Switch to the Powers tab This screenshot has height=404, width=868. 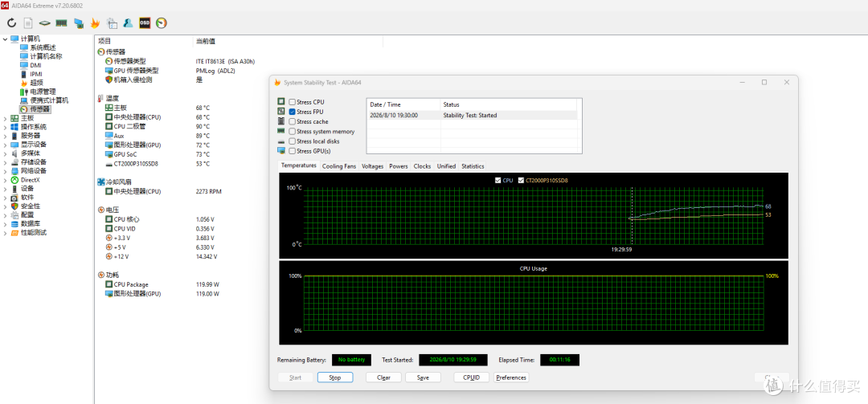(x=399, y=166)
